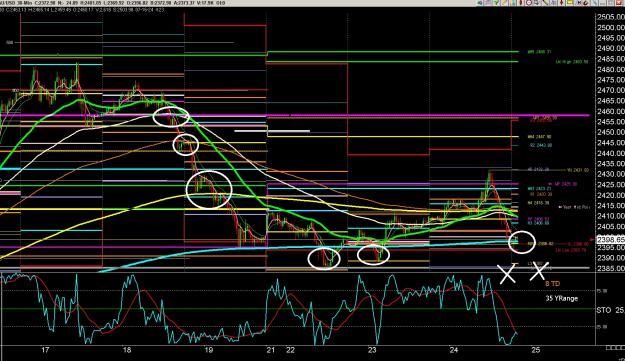The height and width of the screenshot is (361, 625).
Task: Click the black curved-arrow toolbar icon
Action: click(x=585, y=3)
